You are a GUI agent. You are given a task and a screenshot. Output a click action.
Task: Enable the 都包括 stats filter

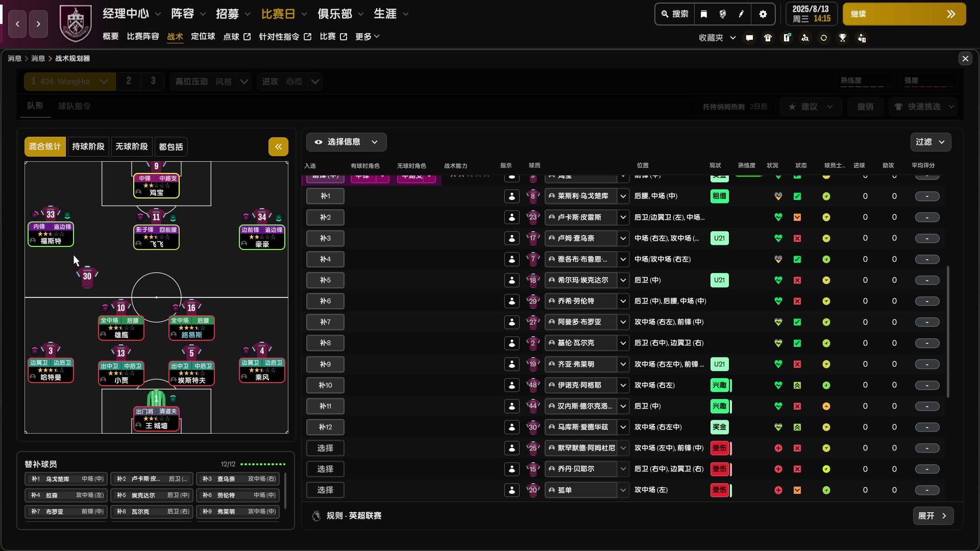(171, 146)
